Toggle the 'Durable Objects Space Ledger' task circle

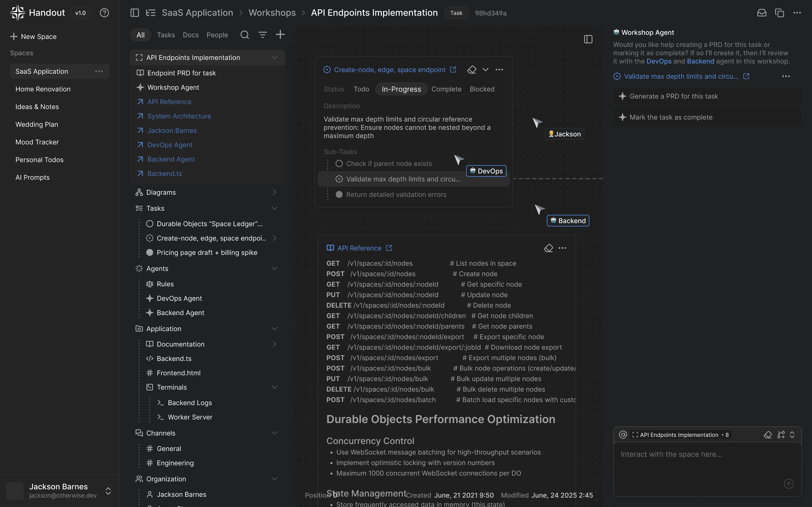[150, 224]
